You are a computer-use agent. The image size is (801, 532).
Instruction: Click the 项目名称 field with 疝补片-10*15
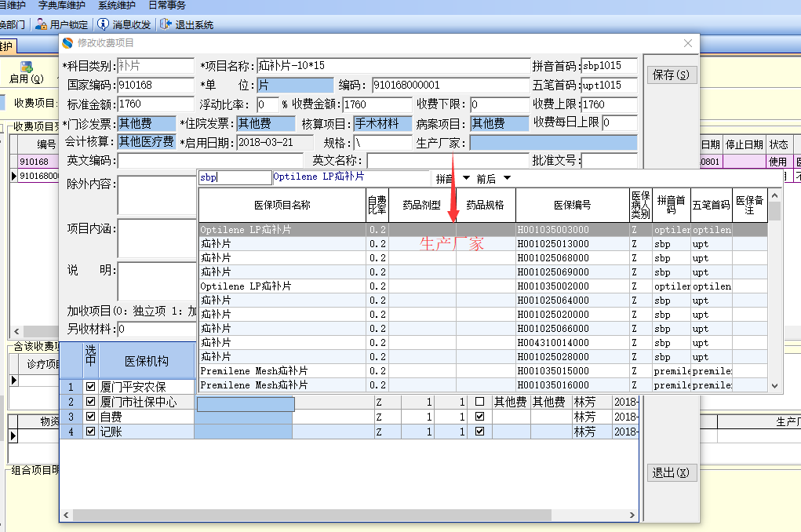393,66
